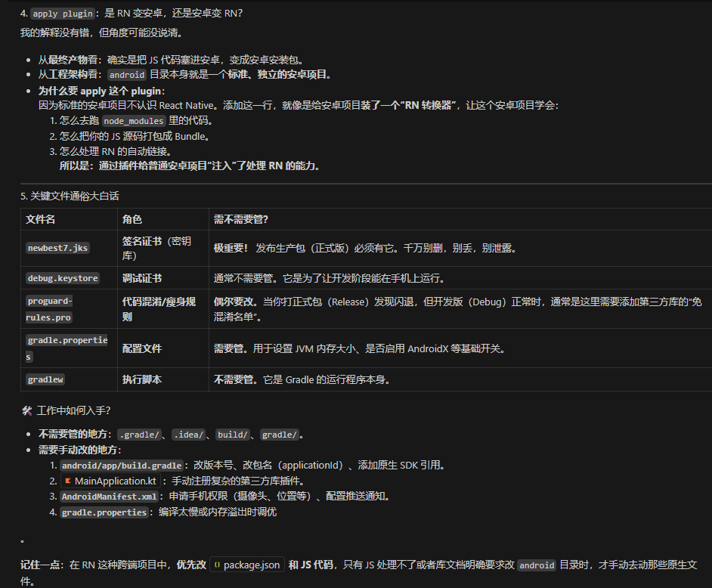Image resolution: width=712 pixels, height=588 pixels.
Task: Click the 执行脚本 role cell
Action: (163, 379)
